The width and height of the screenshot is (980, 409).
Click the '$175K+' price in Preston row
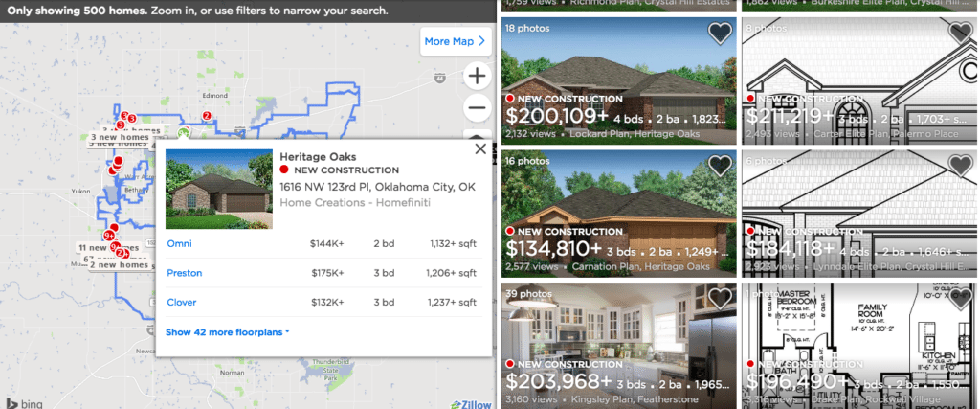click(328, 273)
